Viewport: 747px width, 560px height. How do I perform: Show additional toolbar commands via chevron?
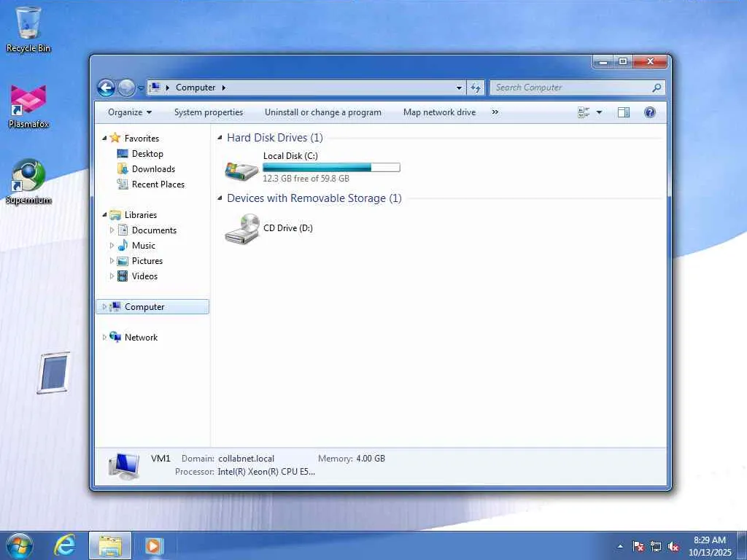click(495, 112)
